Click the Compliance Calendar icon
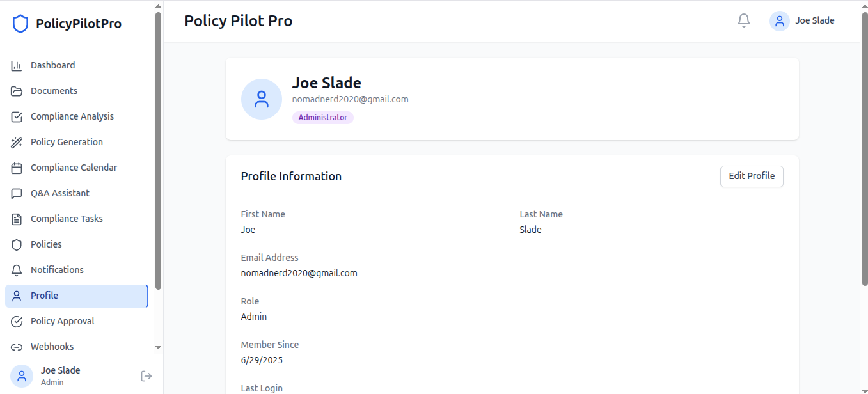The height and width of the screenshot is (394, 868). click(17, 168)
